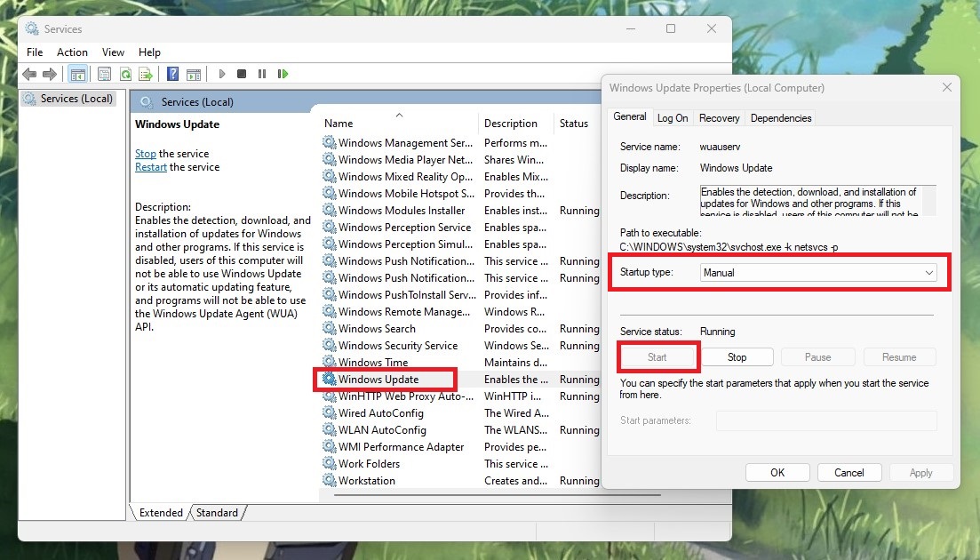Click the Refresh toolbar icon

coord(125,75)
